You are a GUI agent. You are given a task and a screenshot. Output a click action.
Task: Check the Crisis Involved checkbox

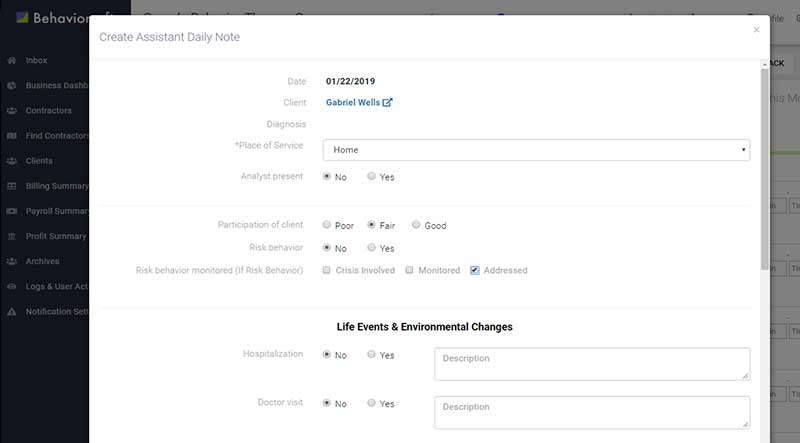click(x=327, y=270)
